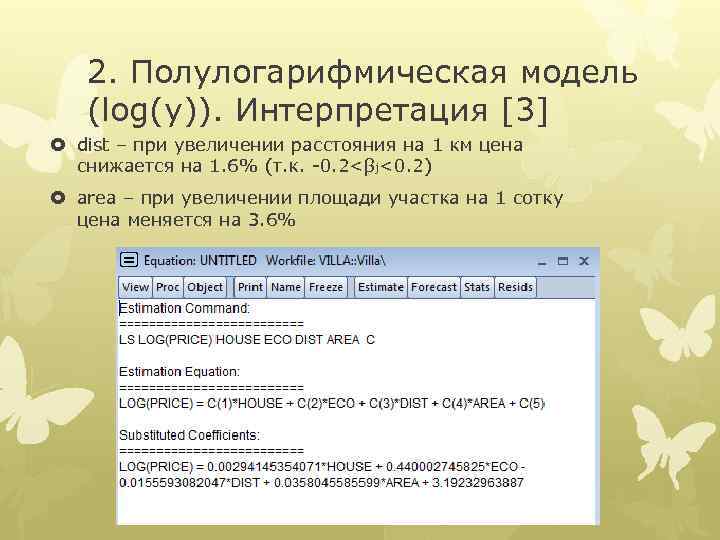Click the Name button
The image size is (720, 540).
(x=286, y=287)
